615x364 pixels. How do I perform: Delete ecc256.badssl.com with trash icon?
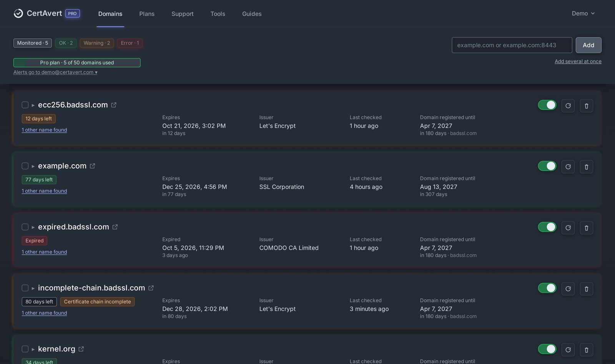tap(587, 106)
